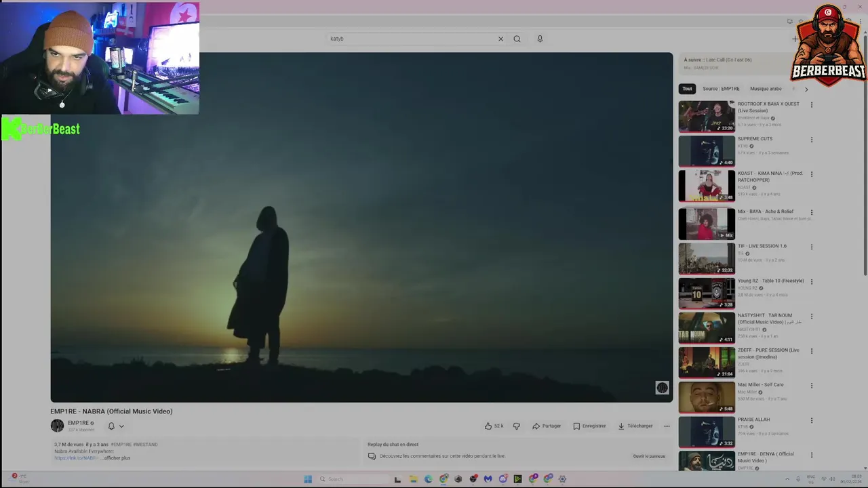
Task: Select the Source : EMP1RE chip
Action: [721, 89]
